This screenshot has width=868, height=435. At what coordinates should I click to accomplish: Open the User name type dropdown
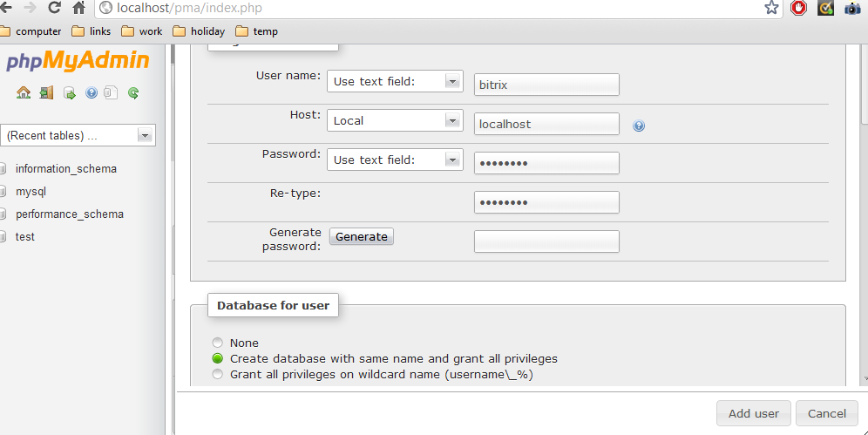395,81
